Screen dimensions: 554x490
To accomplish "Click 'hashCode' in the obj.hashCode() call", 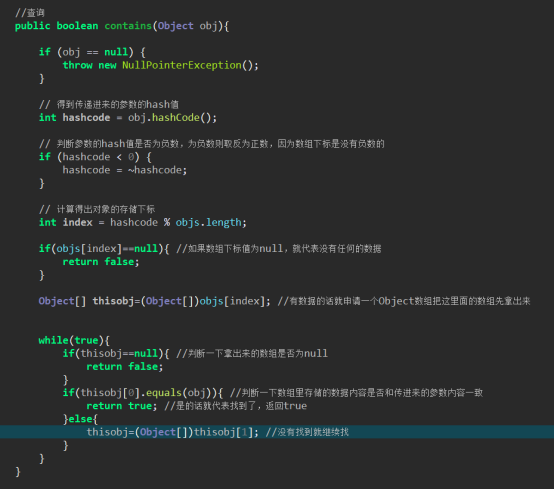I will click(176, 117).
